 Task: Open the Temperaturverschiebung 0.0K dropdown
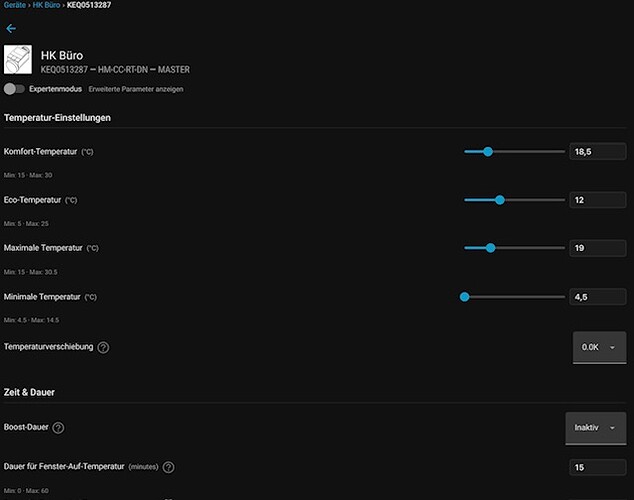599,347
